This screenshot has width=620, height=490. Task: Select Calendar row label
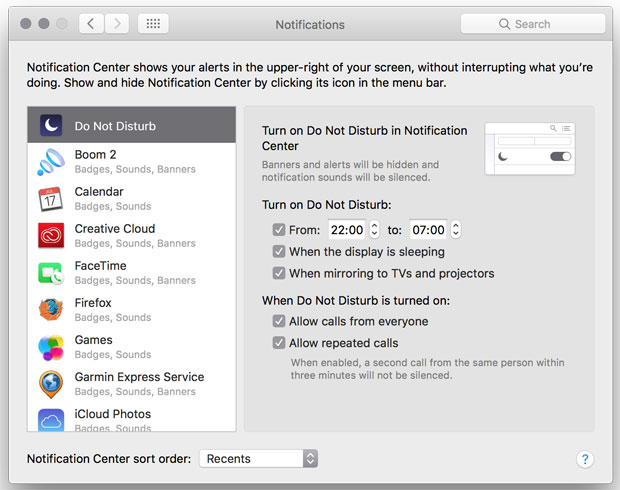click(99, 192)
